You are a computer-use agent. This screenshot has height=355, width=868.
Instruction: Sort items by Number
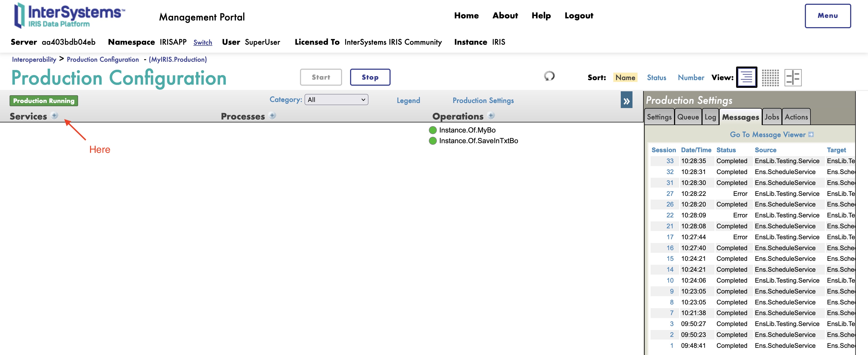tap(691, 77)
